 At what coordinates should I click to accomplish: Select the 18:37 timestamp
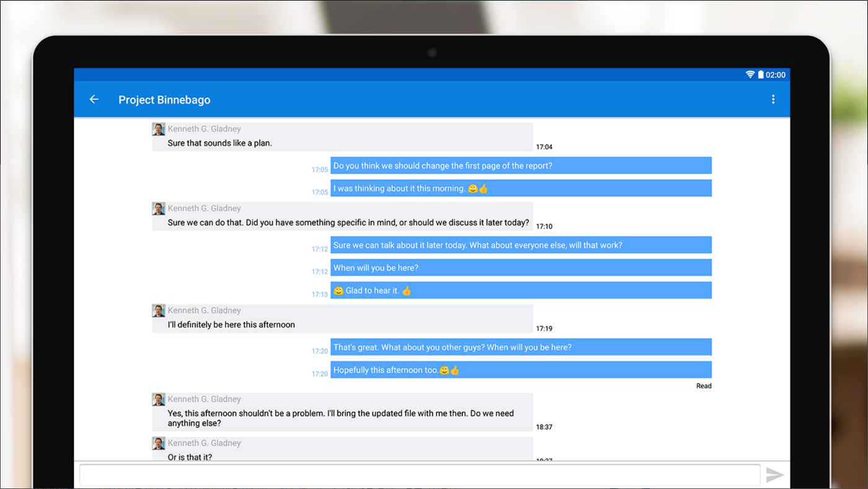[544, 426]
